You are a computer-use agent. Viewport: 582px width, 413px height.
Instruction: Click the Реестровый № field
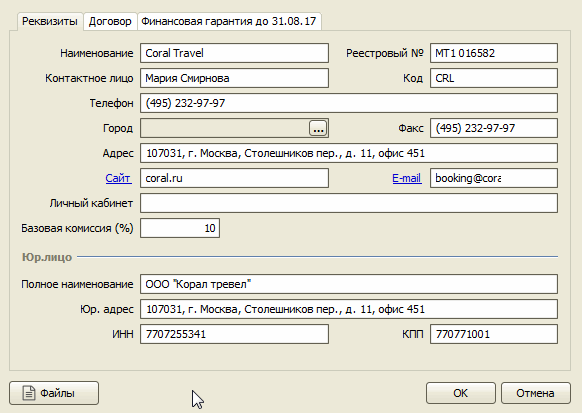tap(494, 53)
